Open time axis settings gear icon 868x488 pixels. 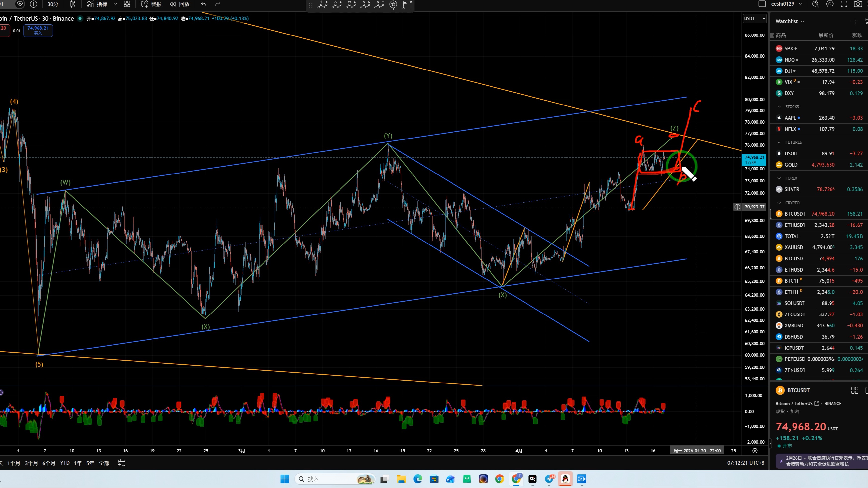point(755,451)
